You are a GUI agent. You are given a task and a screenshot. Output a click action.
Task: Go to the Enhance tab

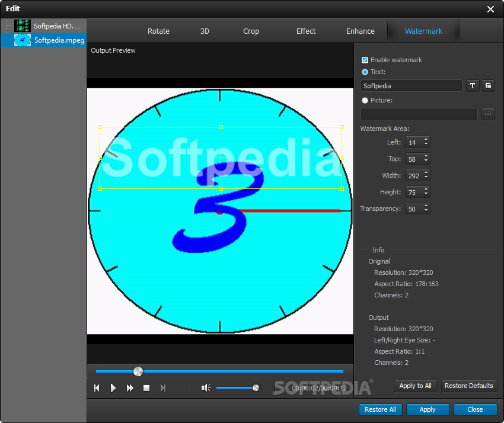(361, 31)
